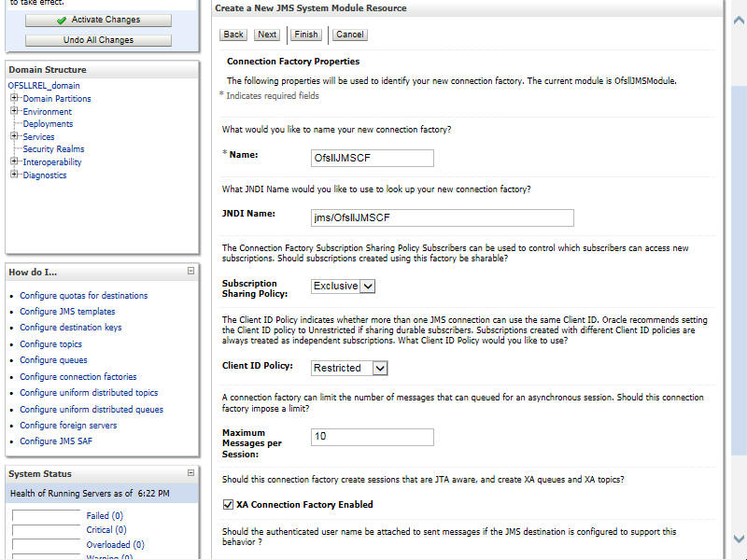Select Deployments in the Domain Structure tree

tap(48, 124)
